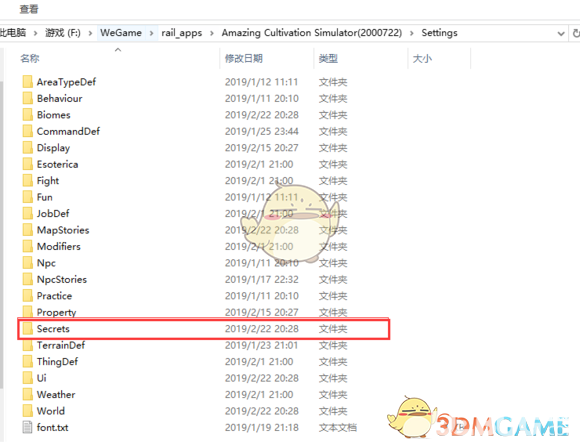The height and width of the screenshot is (445, 580).
Task: Select the Ui folder icon
Action: point(27,378)
